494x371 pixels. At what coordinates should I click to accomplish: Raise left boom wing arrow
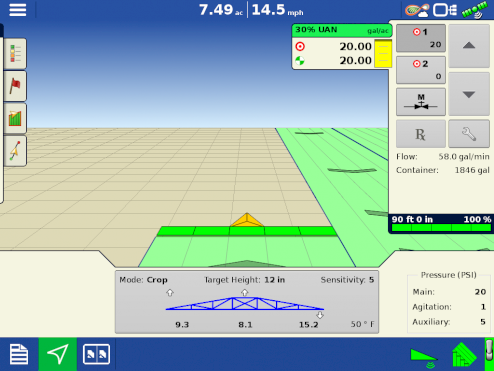click(x=170, y=293)
